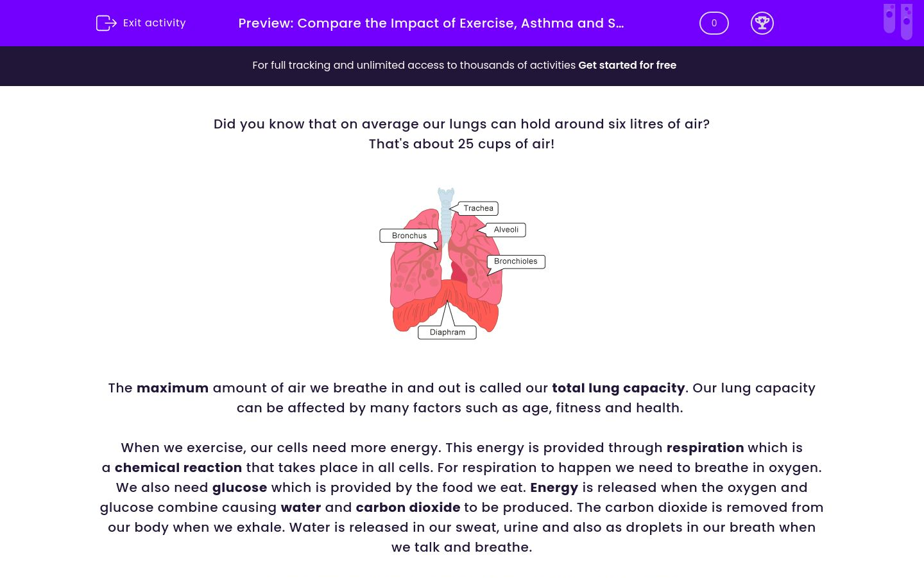Click the Bronchioles label on the diagram
This screenshot has width=924, height=578.
pos(515,261)
